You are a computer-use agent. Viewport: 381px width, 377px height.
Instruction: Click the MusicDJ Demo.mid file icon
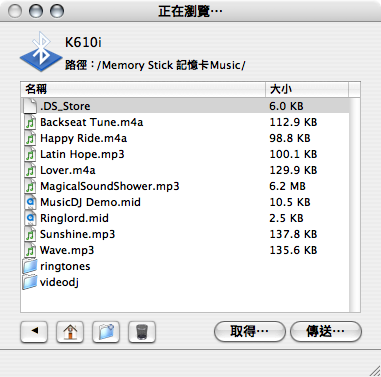tap(30, 202)
